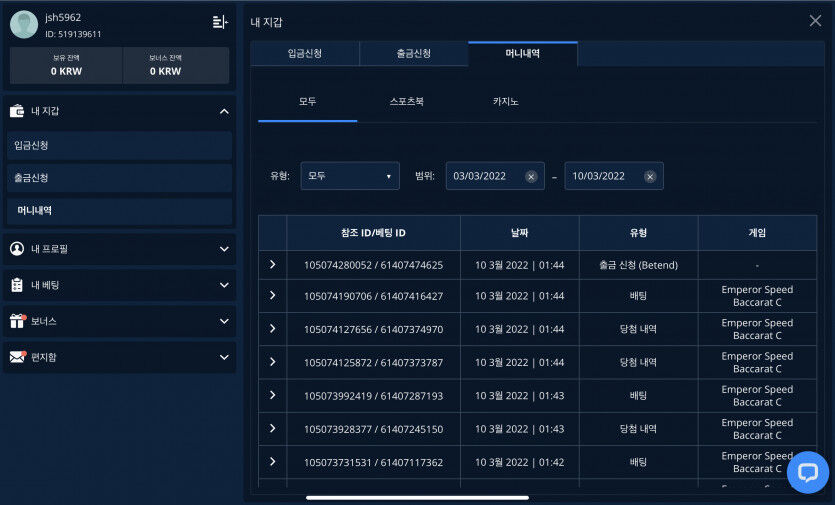Select the 모두 sub-tab
This screenshot has width=835, height=505.
[307, 102]
